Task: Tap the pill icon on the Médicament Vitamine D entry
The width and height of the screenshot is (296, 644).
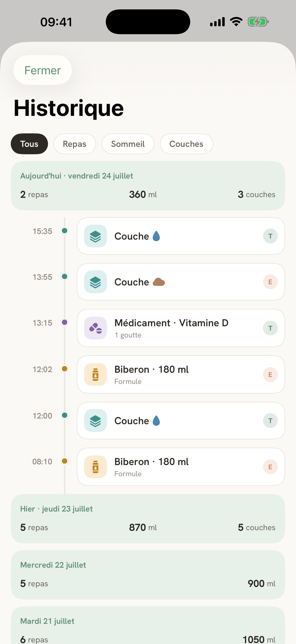Action: pyautogui.click(x=95, y=328)
